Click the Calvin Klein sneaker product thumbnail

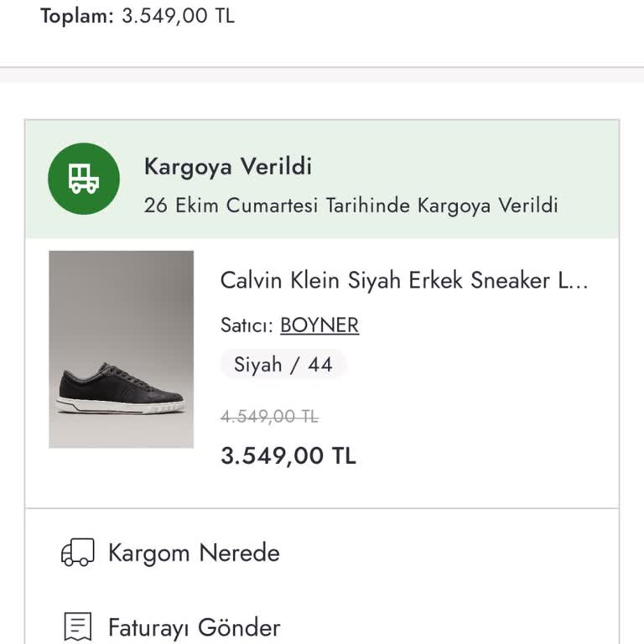click(x=122, y=349)
